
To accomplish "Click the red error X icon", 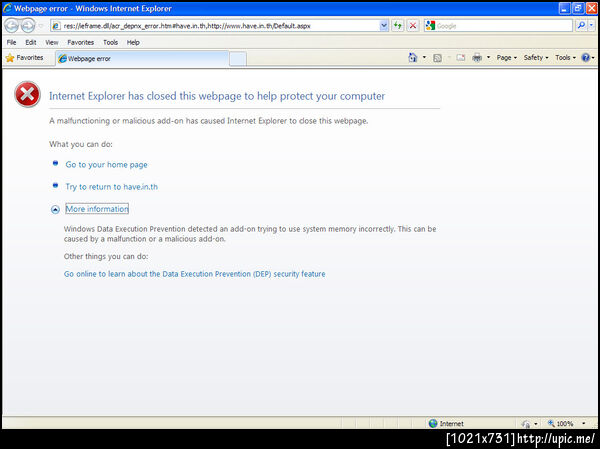I will (27, 94).
